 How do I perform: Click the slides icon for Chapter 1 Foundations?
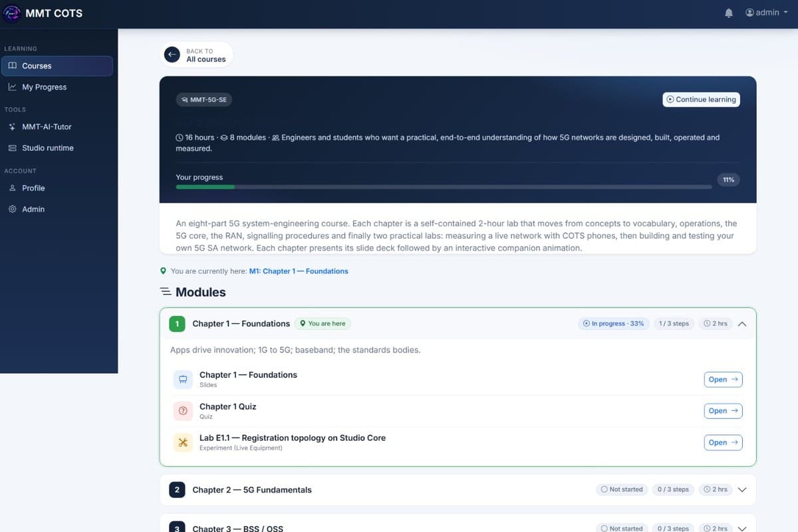(183, 379)
